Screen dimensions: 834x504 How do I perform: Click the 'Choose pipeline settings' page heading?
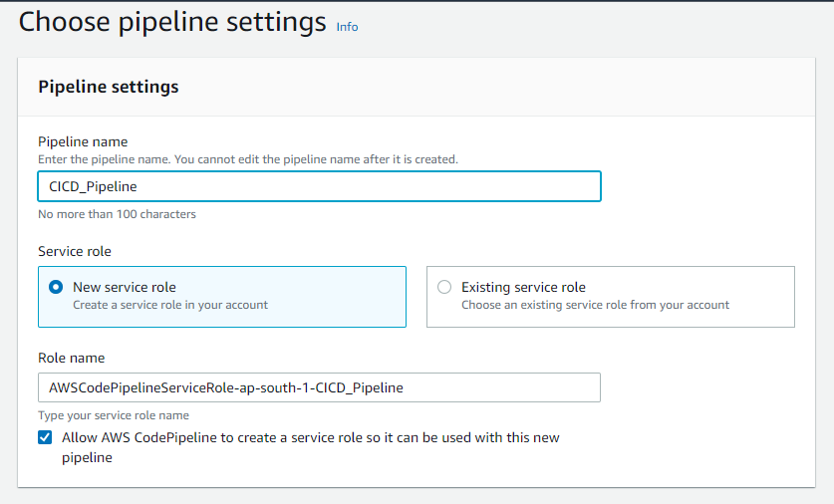(x=172, y=22)
